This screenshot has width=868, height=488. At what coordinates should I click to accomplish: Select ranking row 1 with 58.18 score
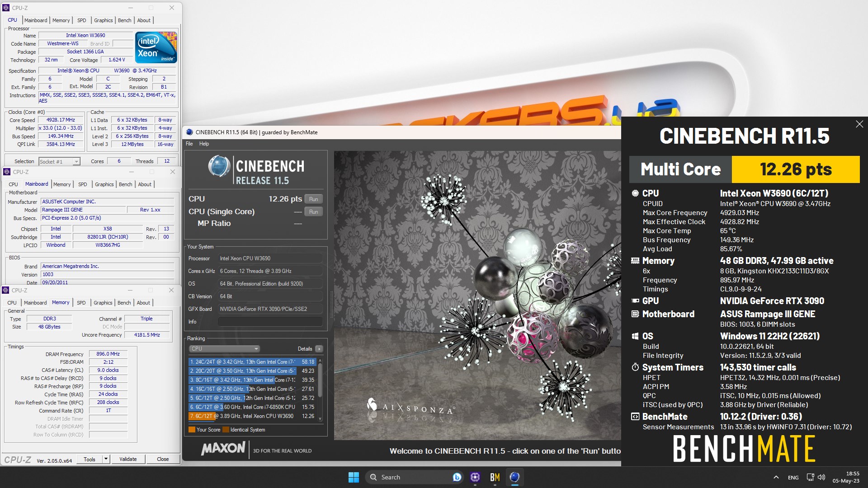(252, 362)
